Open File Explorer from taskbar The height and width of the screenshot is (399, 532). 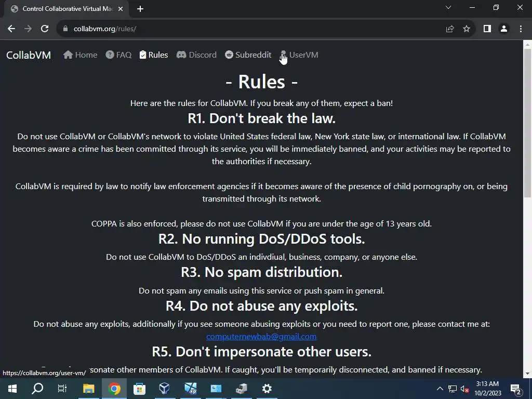click(88, 389)
